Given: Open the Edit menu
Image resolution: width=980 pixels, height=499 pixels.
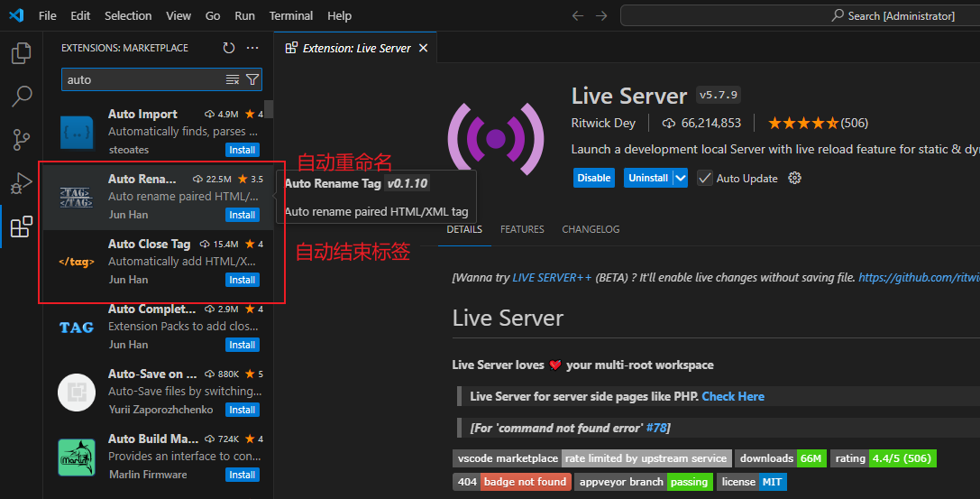Looking at the screenshot, I should click(80, 15).
